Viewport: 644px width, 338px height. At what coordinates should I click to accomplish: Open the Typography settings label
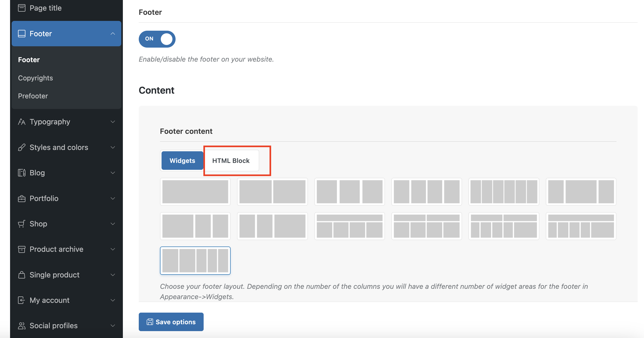(x=50, y=122)
